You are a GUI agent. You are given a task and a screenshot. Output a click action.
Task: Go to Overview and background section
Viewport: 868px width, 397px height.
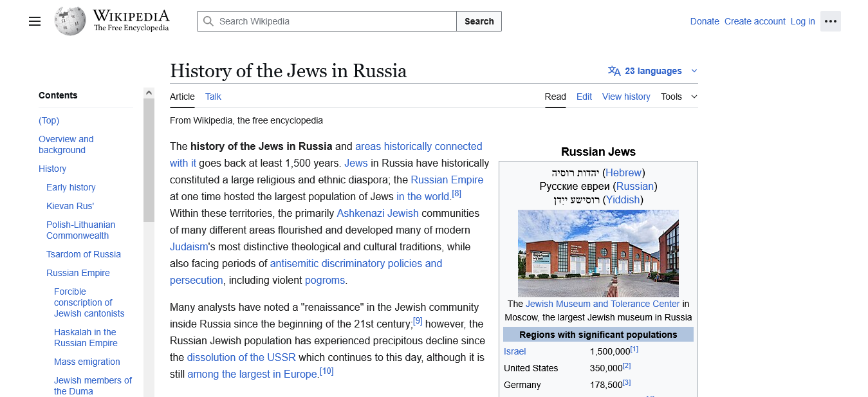coord(66,144)
